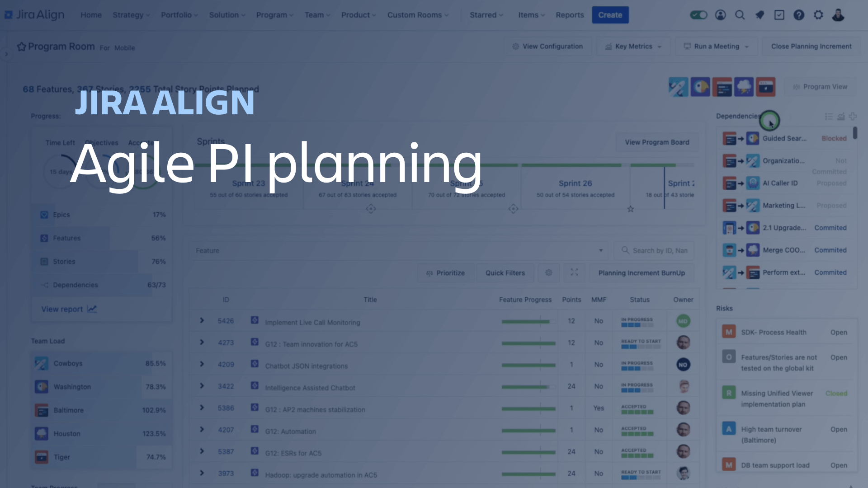The height and width of the screenshot is (488, 868).
Task: Select the Reports menu tab
Action: (568, 14)
